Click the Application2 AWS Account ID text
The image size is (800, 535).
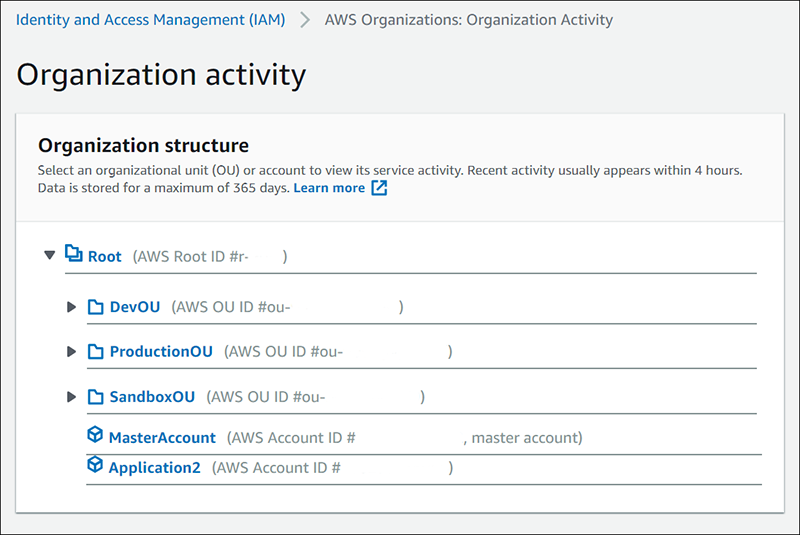click(x=332, y=468)
